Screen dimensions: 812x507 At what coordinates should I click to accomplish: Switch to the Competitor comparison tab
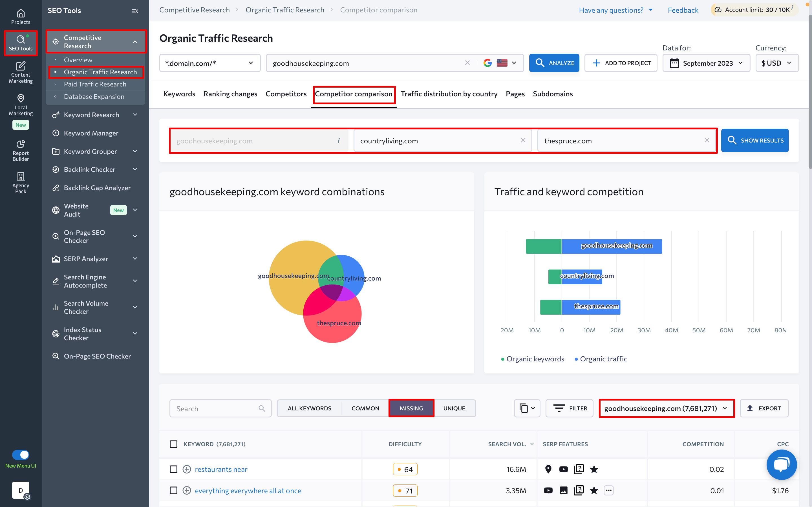tap(354, 94)
